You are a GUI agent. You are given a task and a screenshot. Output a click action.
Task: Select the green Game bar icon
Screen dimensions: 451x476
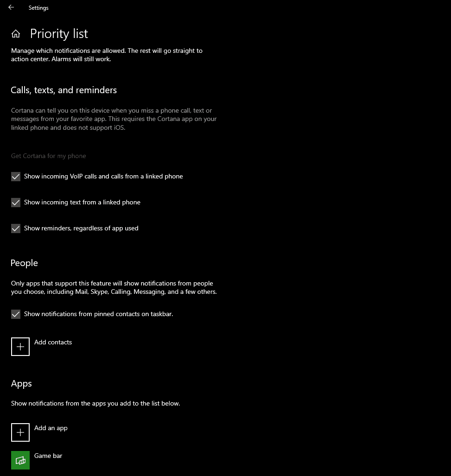[20, 460]
